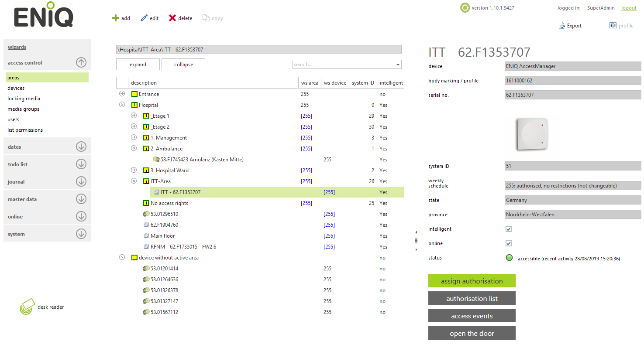Click the assign authorisation button
Viewport: 644px width, 348px height.
click(472, 280)
